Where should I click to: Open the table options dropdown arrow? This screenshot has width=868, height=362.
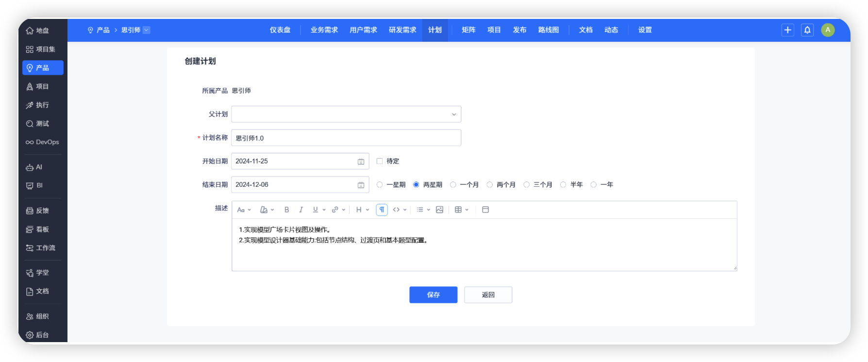point(467,210)
